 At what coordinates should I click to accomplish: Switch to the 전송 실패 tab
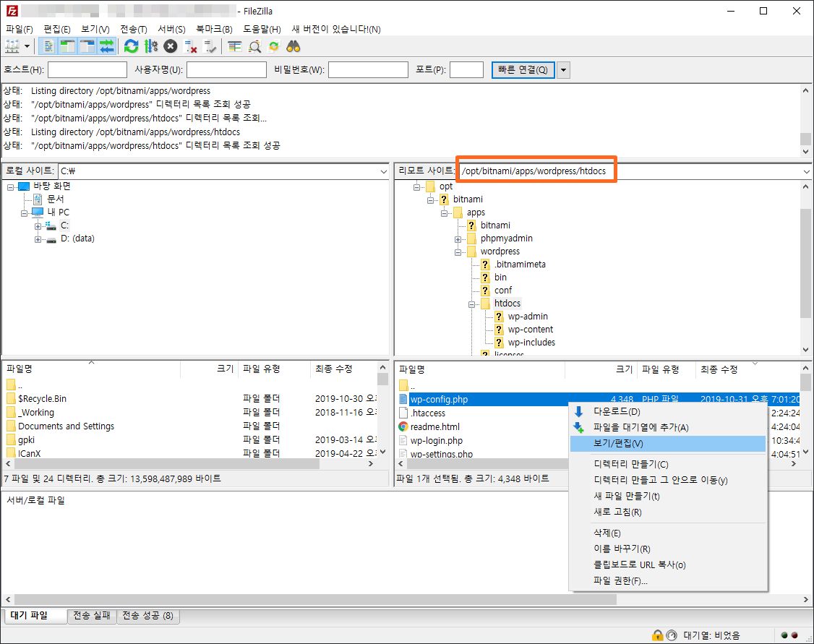tap(92, 616)
